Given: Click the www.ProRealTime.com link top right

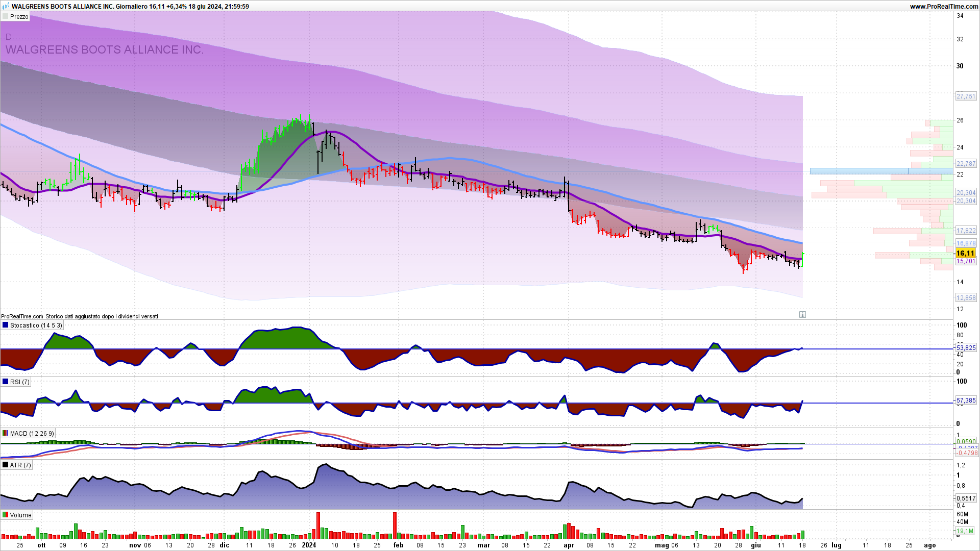Looking at the screenshot, I should (944, 6).
